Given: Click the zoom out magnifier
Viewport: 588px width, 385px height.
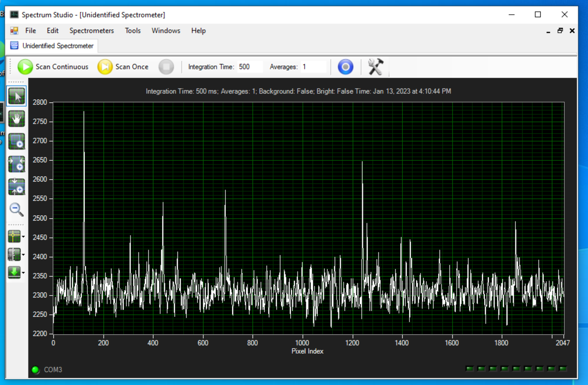Looking at the screenshot, I should click(x=17, y=210).
